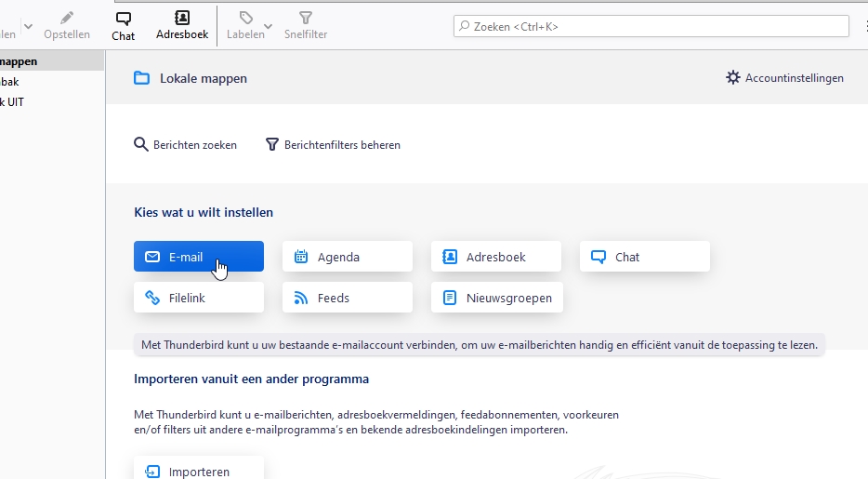Click the Opstellen pencil icon in the toolbar

(67, 18)
